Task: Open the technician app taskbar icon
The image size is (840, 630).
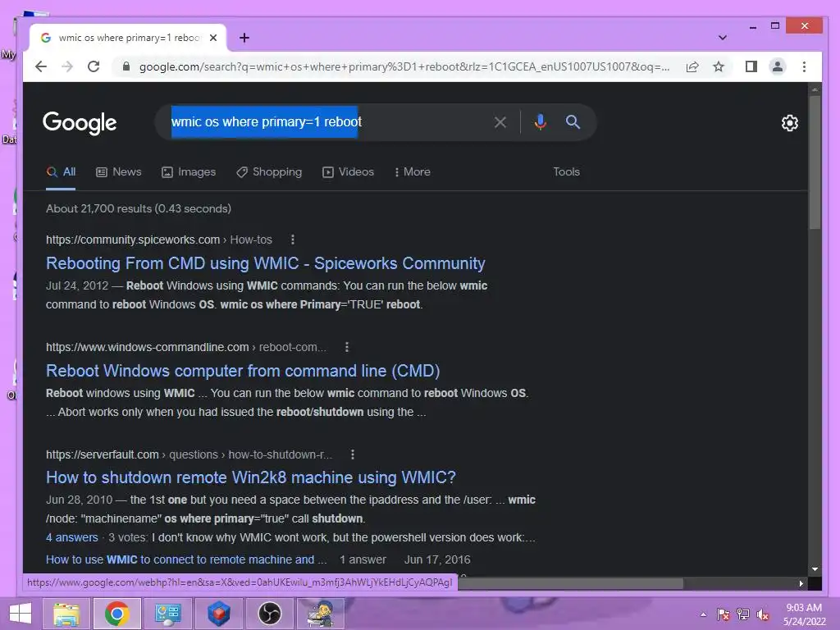Action: pyautogui.click(x=321, y=614)
